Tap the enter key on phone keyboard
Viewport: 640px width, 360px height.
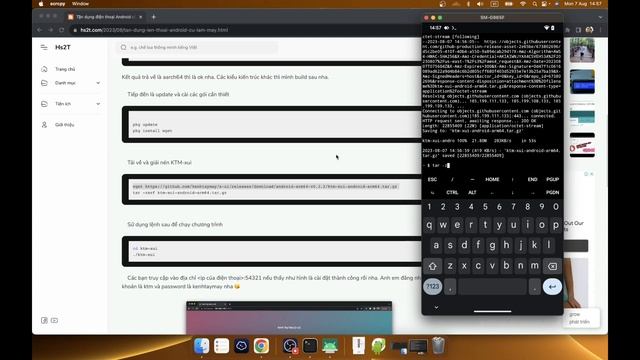tap(552, 287)
